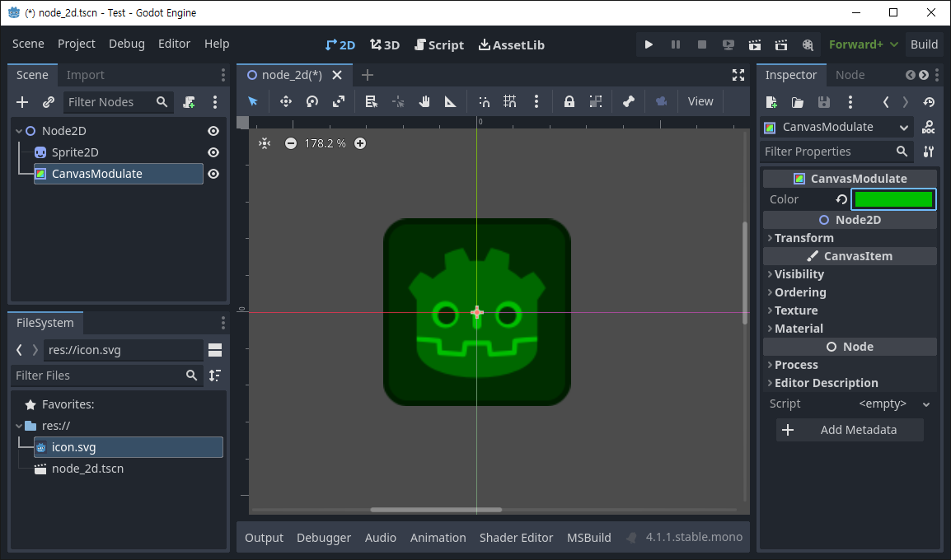
Task: Switch to the Import tab
Action: click(85, 75)
